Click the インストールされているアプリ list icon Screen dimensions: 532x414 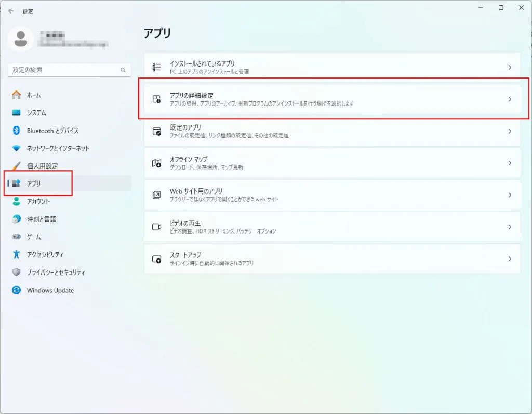point(156,67)
